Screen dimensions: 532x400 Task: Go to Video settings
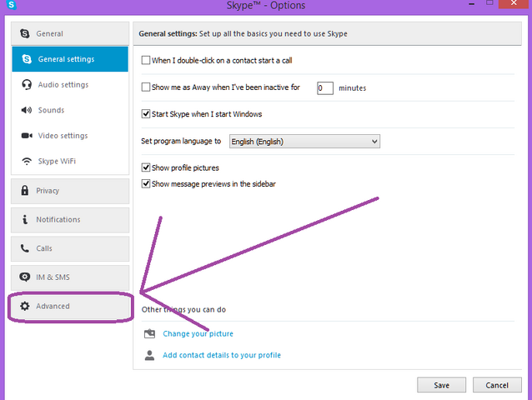[70, 136]
